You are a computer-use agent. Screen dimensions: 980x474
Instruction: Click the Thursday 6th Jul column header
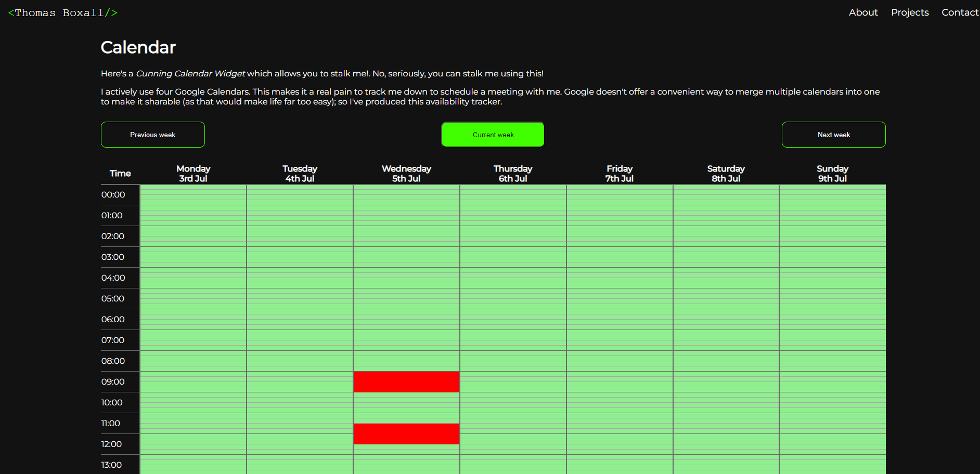point(513,174)
